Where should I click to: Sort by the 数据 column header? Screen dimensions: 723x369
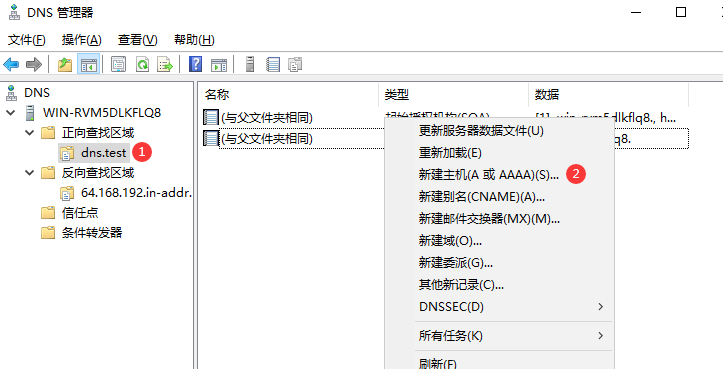pyautogui.click(x=609, y=95)
